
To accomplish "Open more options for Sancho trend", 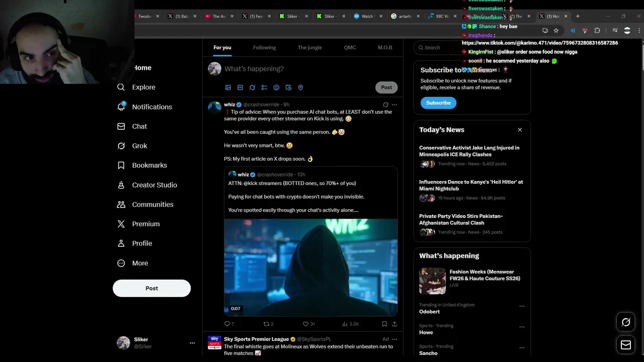I will point(522,347).
